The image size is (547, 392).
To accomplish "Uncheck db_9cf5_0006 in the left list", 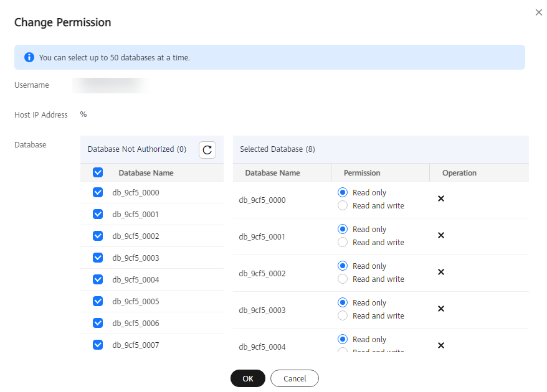I will click(98, 323).
